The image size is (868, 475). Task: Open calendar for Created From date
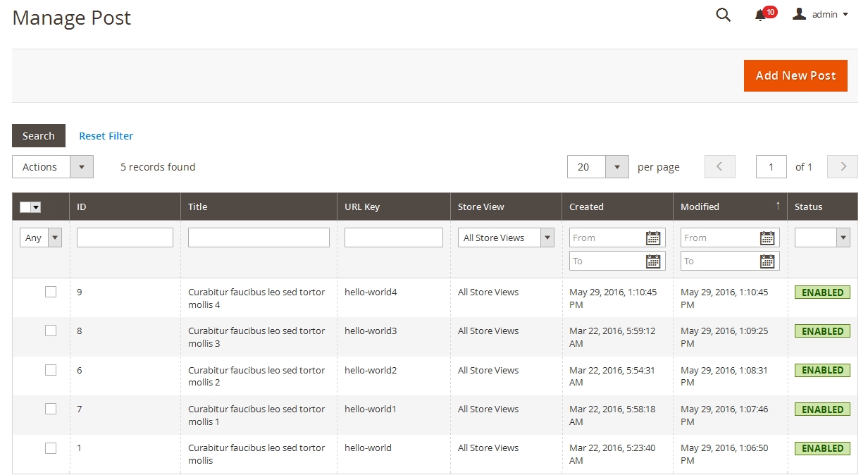pyautogui.click(x=653, y=238)
